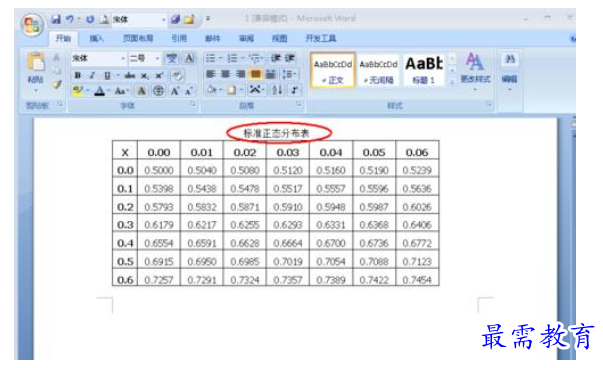Apply the 无间隔 style
603x368 pixels.
pyautogui.click(x=378, y=70)
